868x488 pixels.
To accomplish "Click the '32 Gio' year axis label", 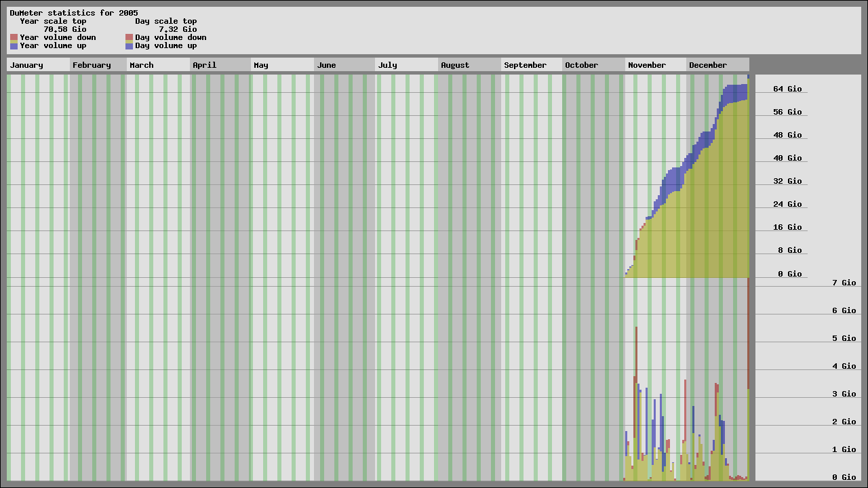I will coord(787,181).
